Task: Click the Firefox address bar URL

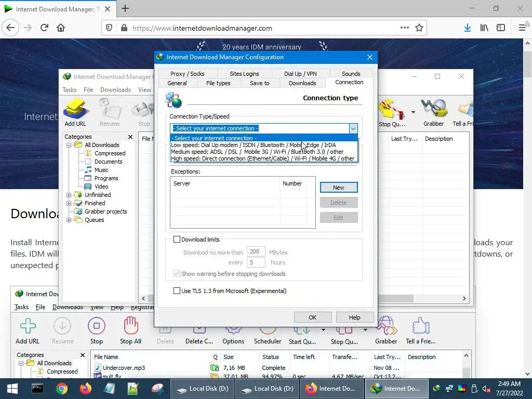Action: (202, 28)
